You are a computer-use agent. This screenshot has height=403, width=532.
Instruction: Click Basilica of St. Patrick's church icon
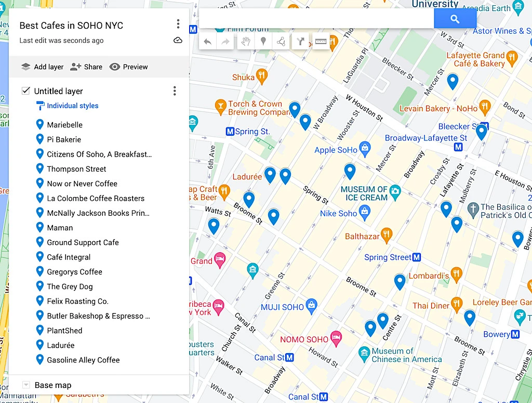tap(473, 210)
